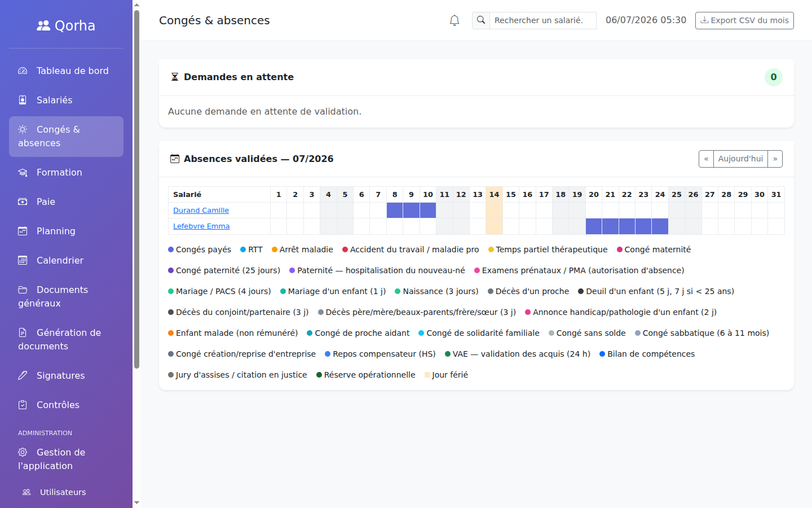The width and height of the screenshot is (812, 508).
Task: Click the sidebar scrollbar up arrow
Action: click(136, 5)
